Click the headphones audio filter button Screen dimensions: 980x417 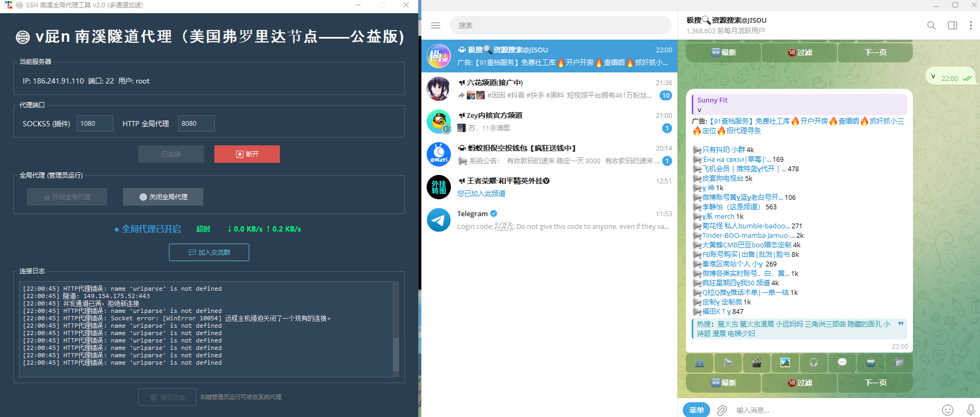coord(814,363)
